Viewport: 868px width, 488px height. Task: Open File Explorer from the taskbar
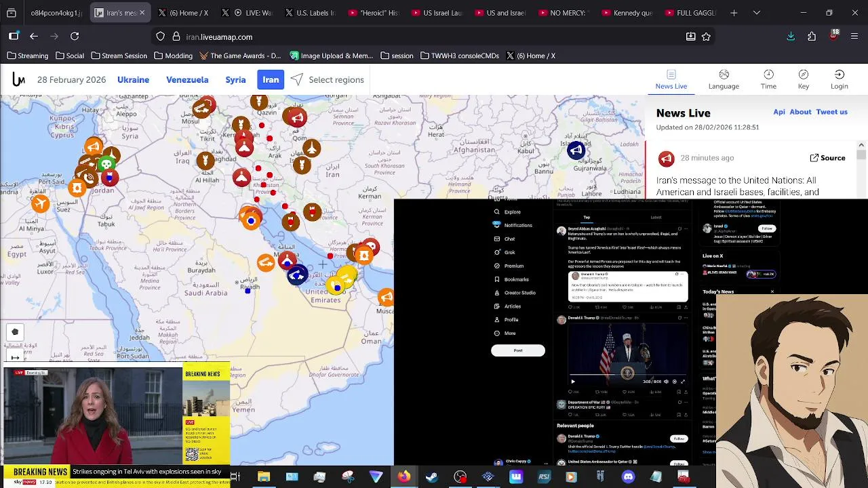pos(263,477)
